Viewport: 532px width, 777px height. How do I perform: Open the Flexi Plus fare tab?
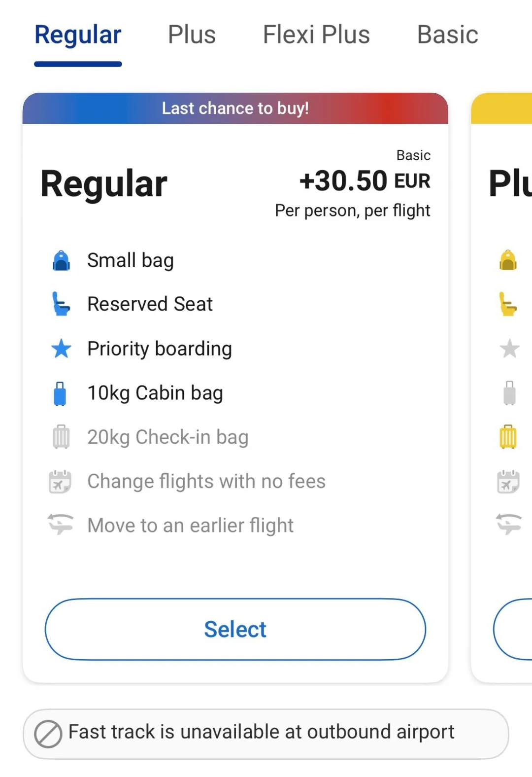tap(316, 35)
